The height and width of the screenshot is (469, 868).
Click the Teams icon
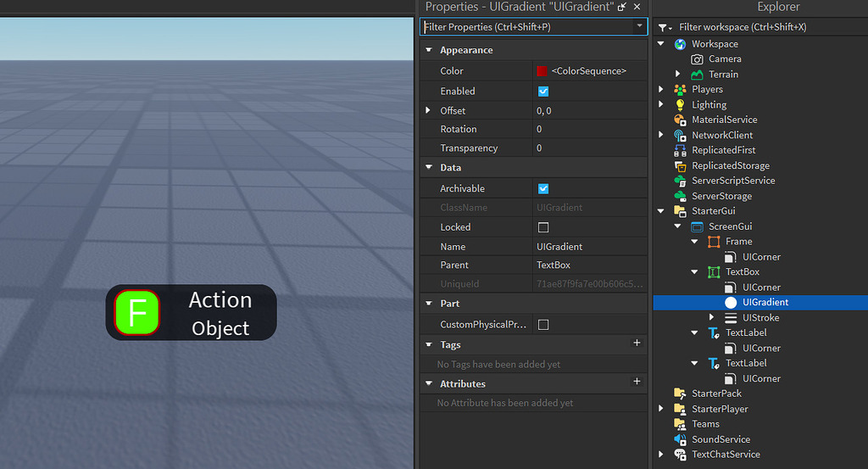pos(680,424)
